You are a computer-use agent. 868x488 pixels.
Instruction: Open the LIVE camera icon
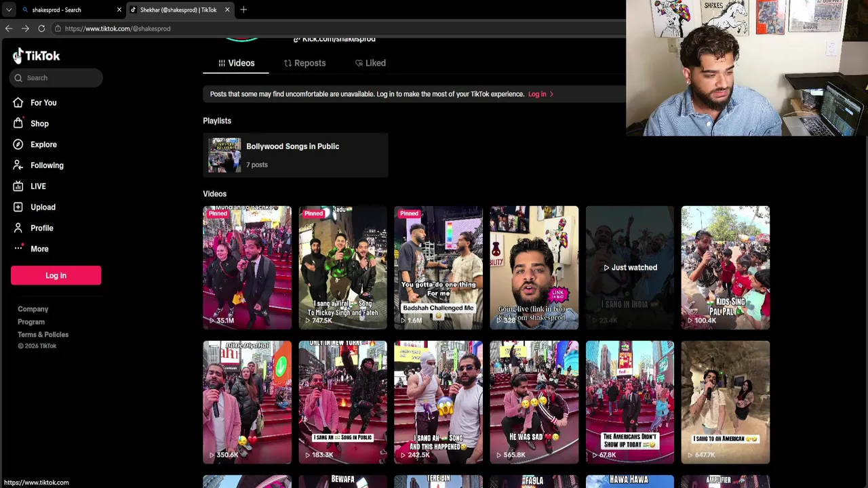(18, 186)
